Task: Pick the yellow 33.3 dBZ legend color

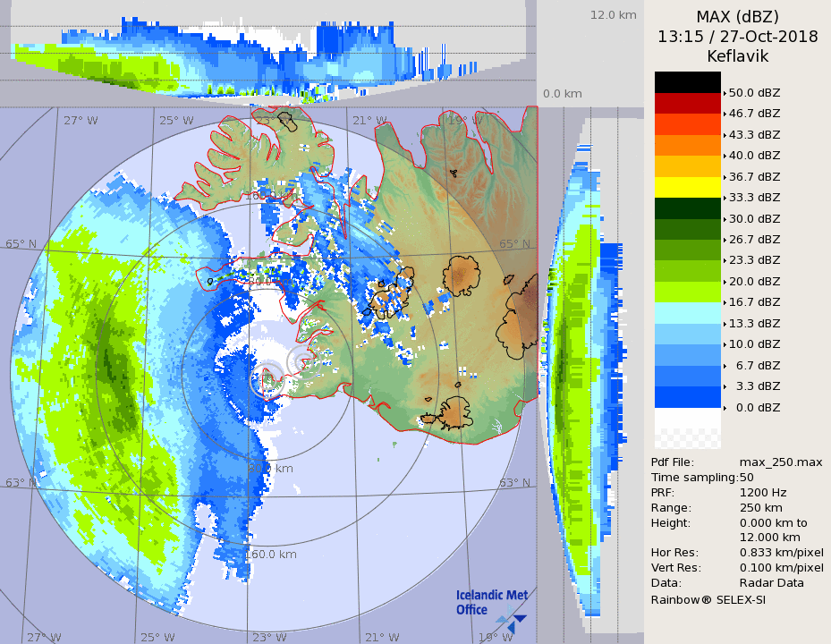Action: [687, 187]
